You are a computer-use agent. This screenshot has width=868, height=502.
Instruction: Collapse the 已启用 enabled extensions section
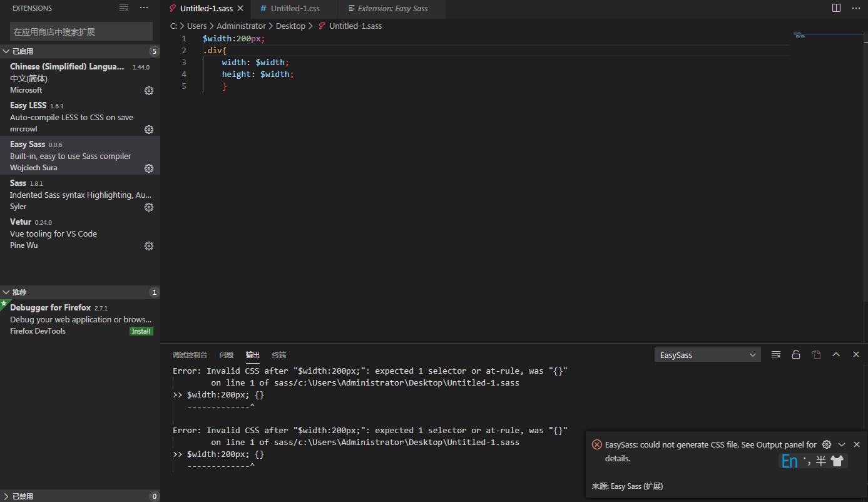[80, 51]
